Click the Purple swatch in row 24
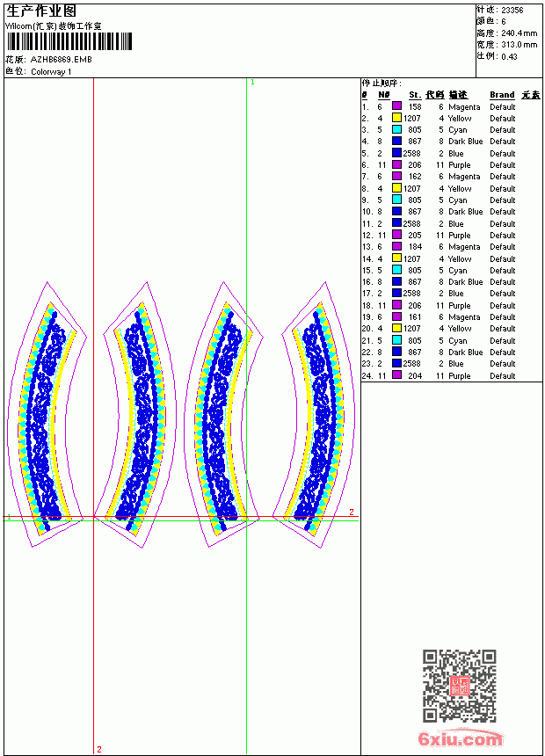The height and width of the screenshot is (756, 545). point(396,375)
